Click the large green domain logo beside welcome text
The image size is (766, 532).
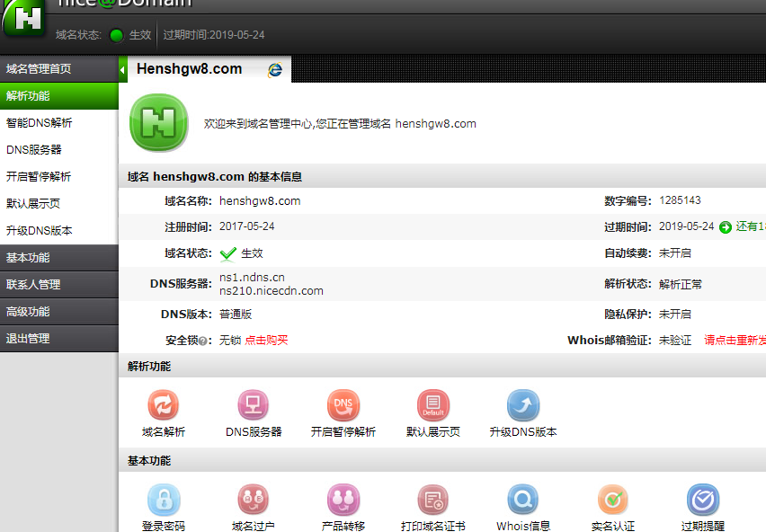click(159, 123)
